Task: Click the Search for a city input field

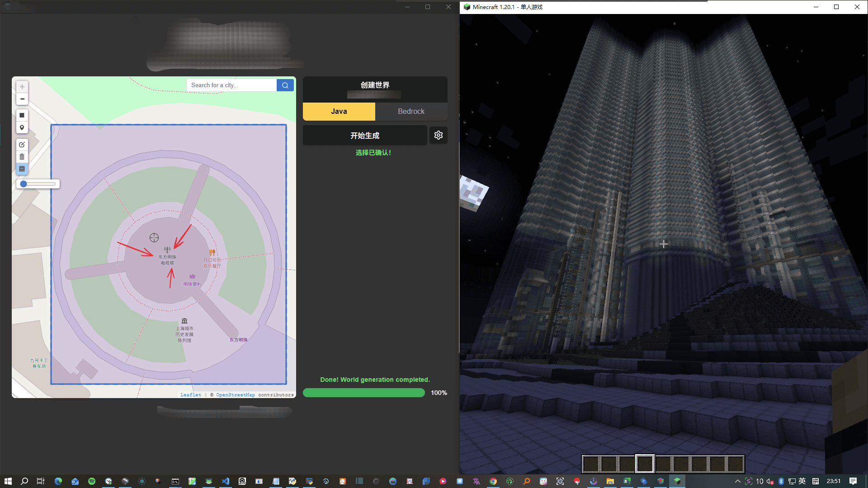Action: tap(231, 85)
